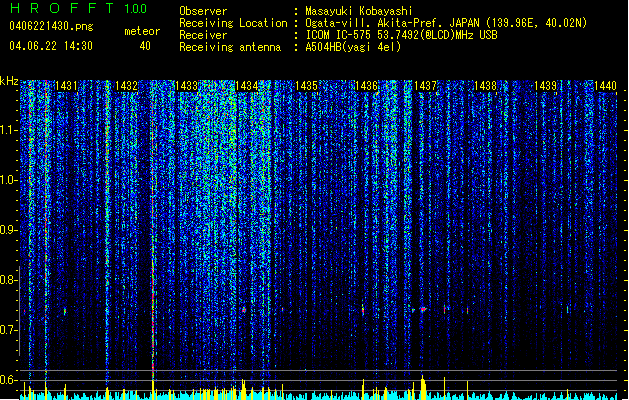Click time marker 1440
The height and width of the screenshot is (400, 629).
pos(605,86)
